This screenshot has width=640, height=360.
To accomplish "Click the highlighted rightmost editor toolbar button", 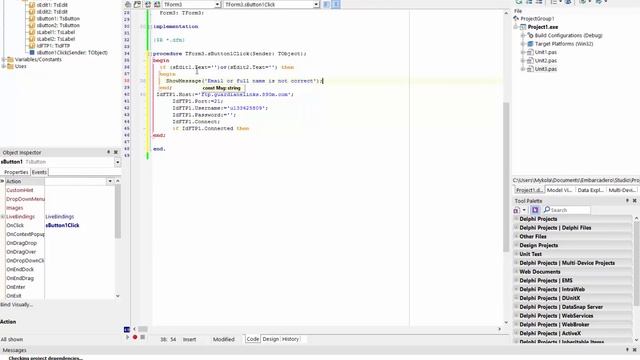I will (336, 4).
